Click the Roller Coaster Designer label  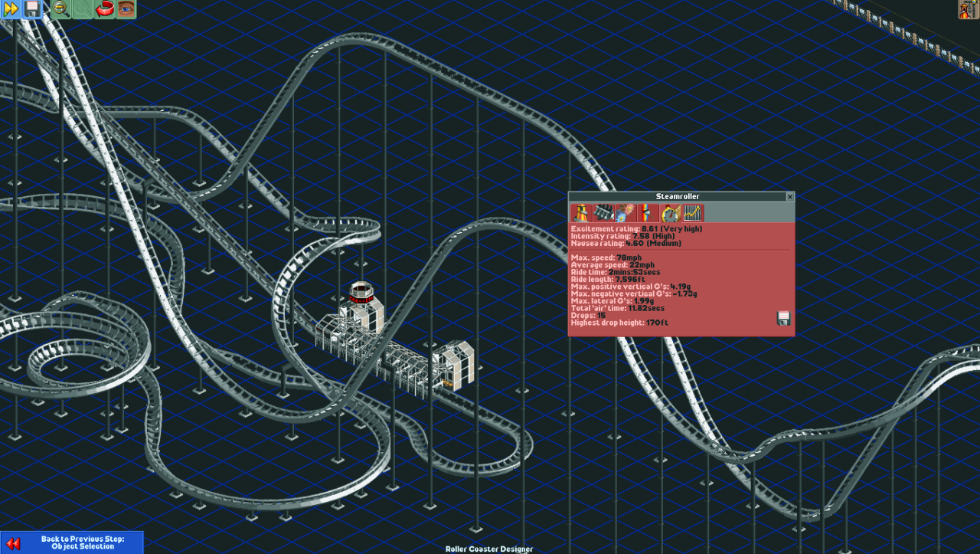(489, 549)
